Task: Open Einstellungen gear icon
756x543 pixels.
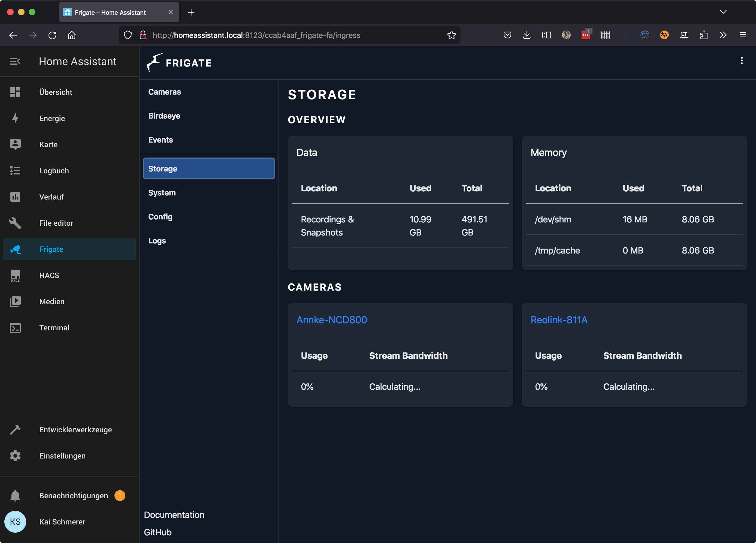Action: click(x=15, y=456)
